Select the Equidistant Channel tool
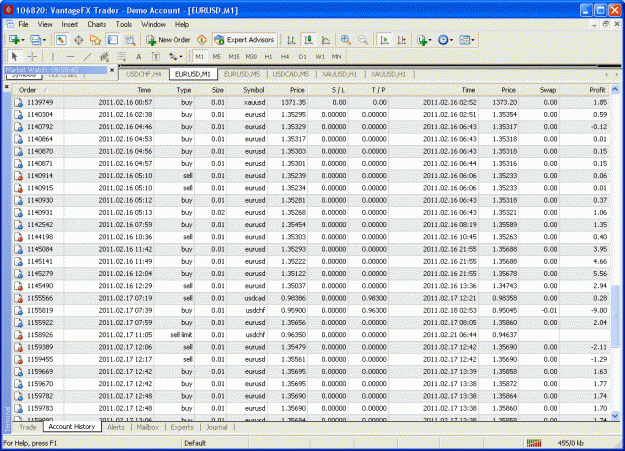625x451 pixels. click(104, 57)
